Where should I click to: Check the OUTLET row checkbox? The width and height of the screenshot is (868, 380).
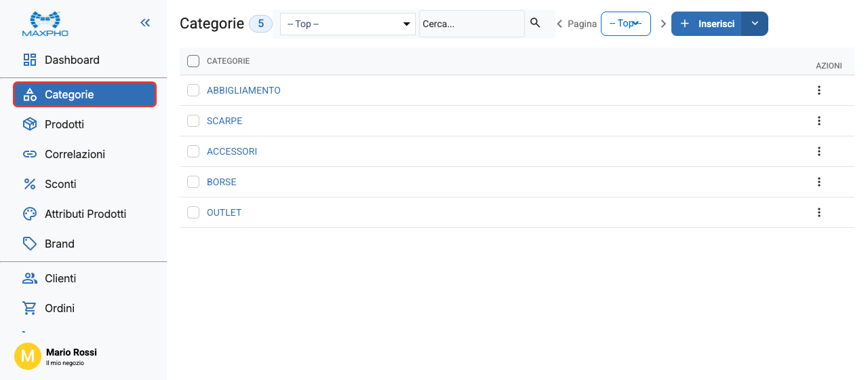[193, 212]
